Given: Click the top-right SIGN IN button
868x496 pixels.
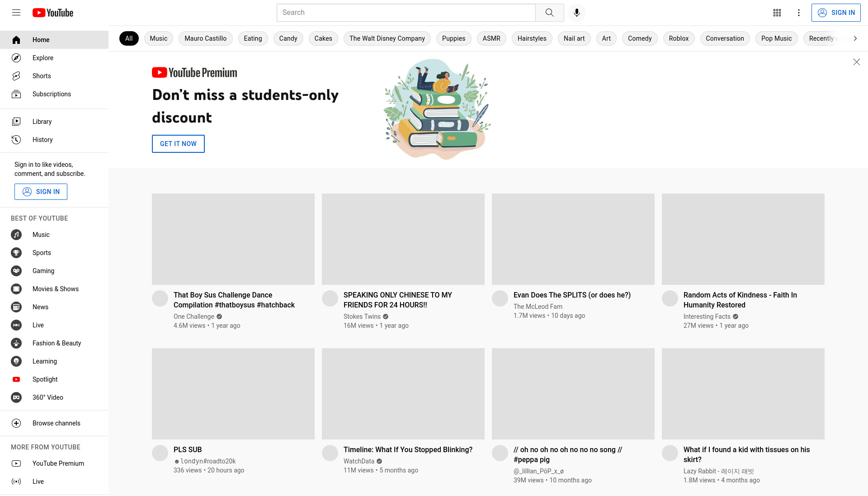Looking at the screenshot, I should [836, 13].
